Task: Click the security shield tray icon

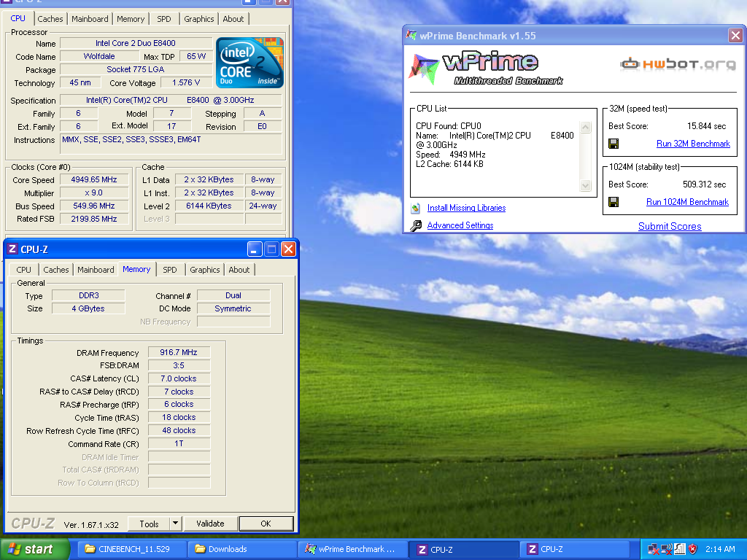Action: coord(693,550)
